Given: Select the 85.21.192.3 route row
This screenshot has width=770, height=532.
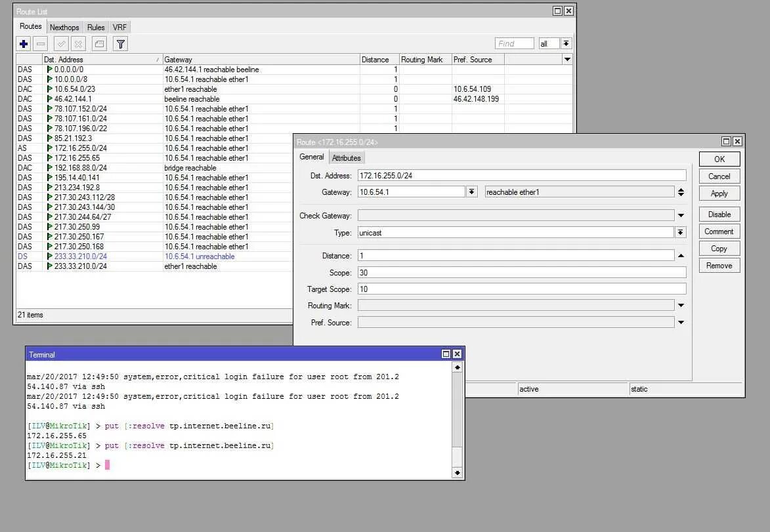Looking at the screenshot, I should (155, 138).
